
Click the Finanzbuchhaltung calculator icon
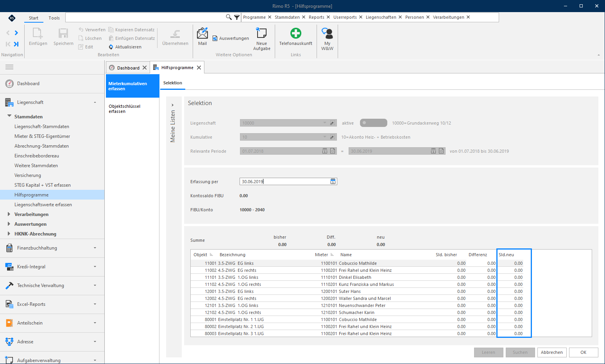click(x=9, y=248)
